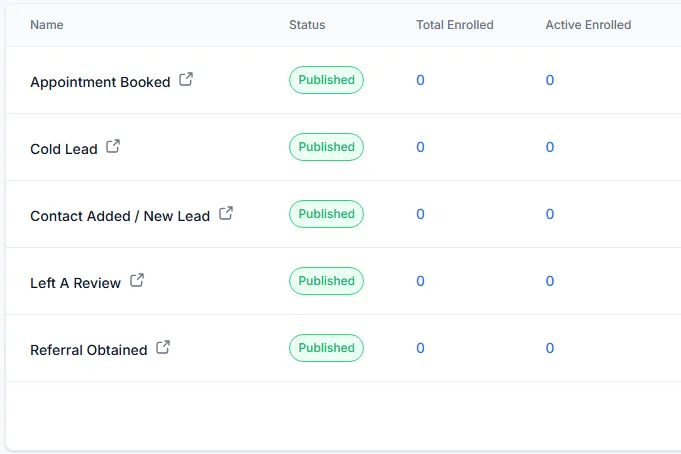View Active Enrolled count for Left A Review
The image size is (681, 454).
pos(549,281)
